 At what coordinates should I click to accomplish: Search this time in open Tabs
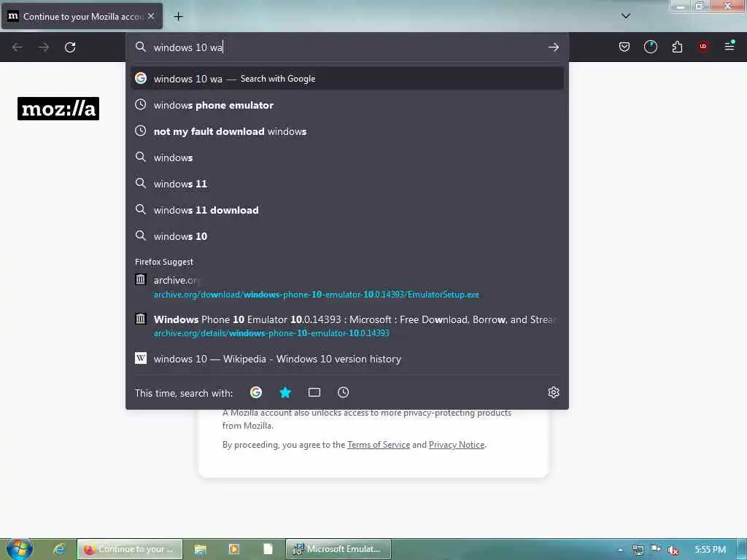click(314, 392)
